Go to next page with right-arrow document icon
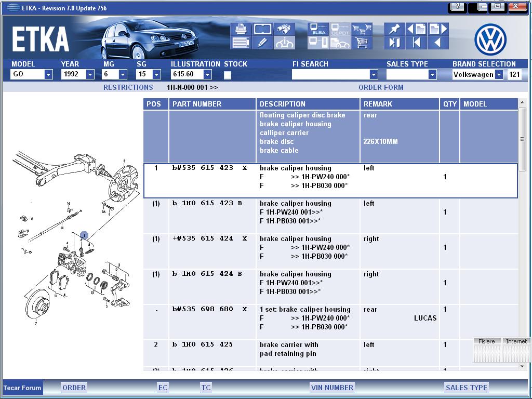Image resolution: width=532 pixels, height=399 pixels. point(438,29)
